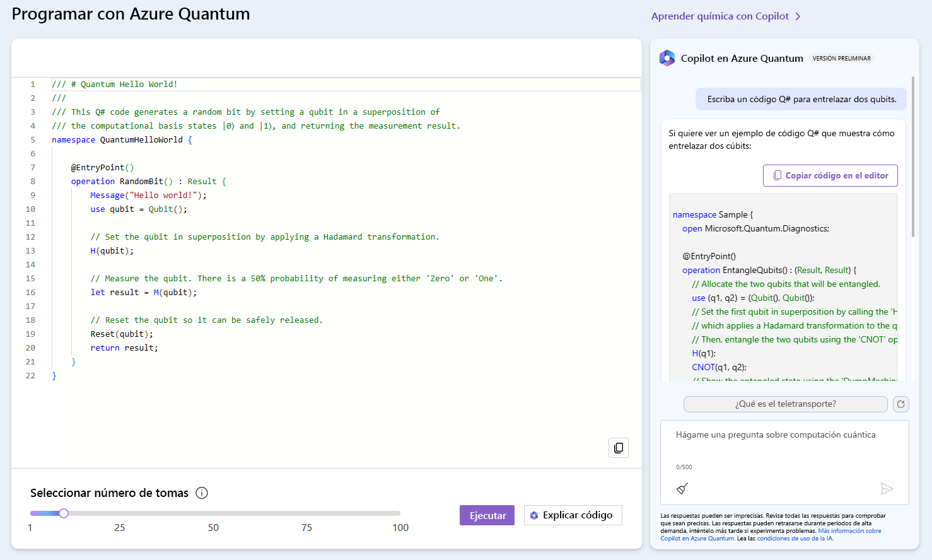This screenshot has height=560, width=932.
Task: Set slider to the 100 mark
Action: click(400, 513)
